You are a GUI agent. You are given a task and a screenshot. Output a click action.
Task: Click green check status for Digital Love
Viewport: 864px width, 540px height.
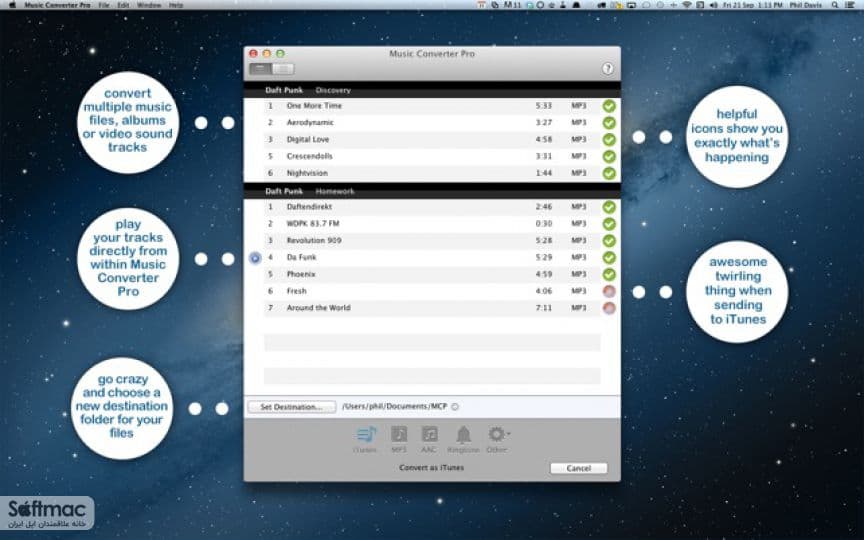(609, 139)
